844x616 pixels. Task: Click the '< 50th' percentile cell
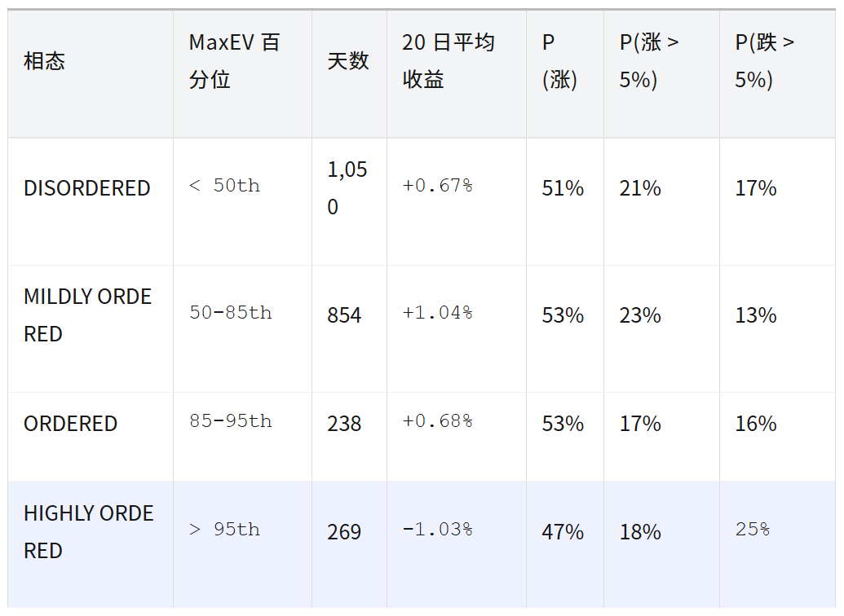[x=224, y=186]
